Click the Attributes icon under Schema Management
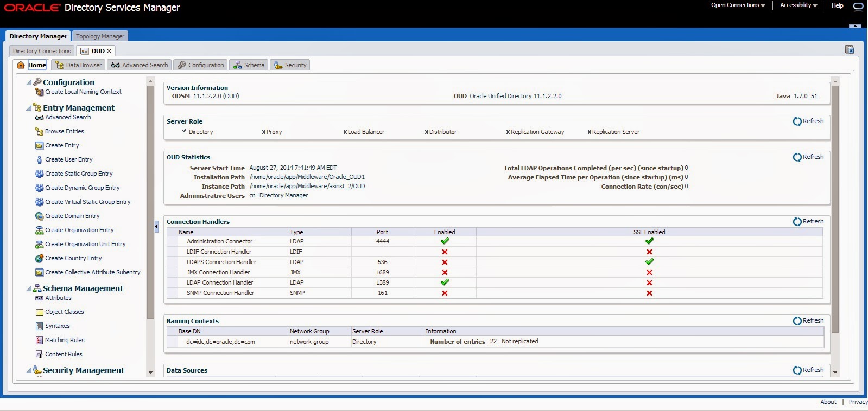868x411 pixels. (x=39, y=298)
